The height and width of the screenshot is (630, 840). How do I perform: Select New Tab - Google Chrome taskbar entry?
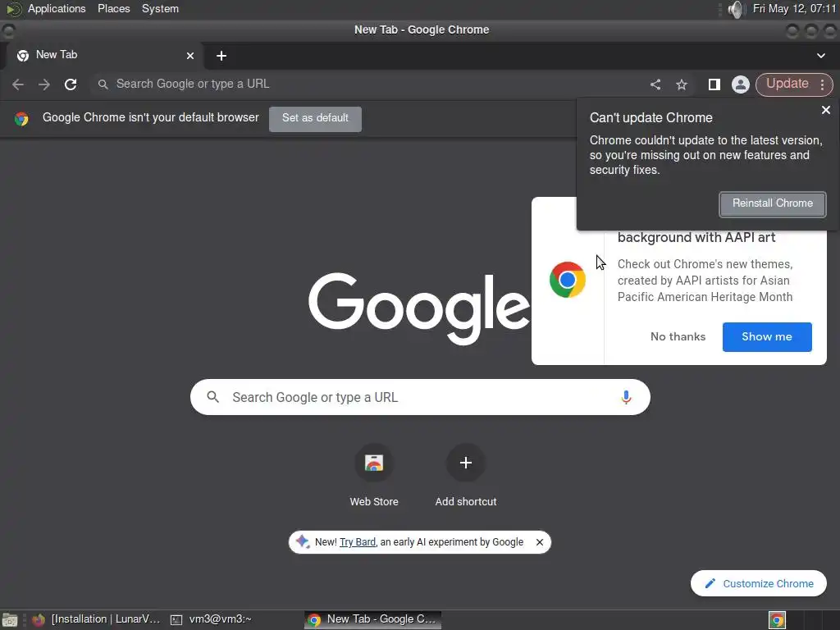[x=373, y=619]
